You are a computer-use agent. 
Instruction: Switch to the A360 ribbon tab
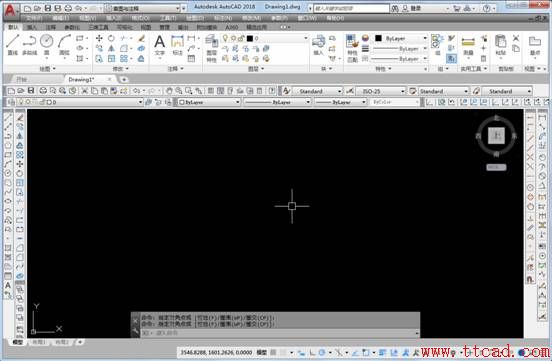[231, 27]
